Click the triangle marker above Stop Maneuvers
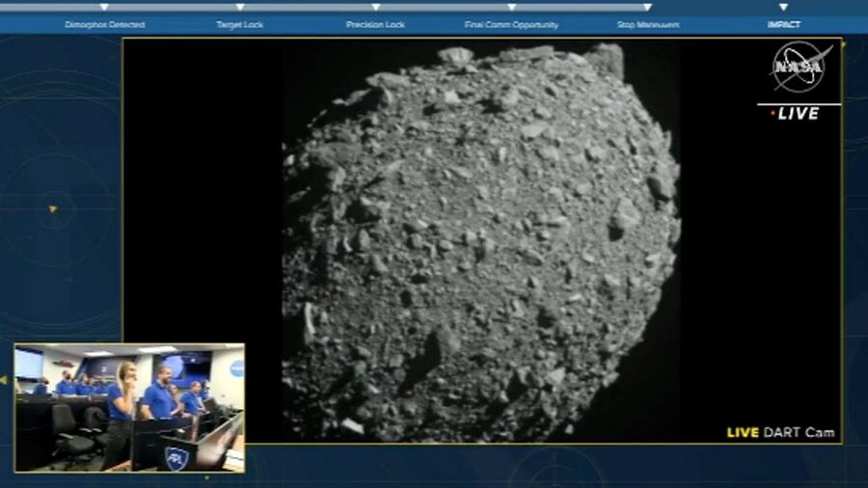 pos(647,8)
